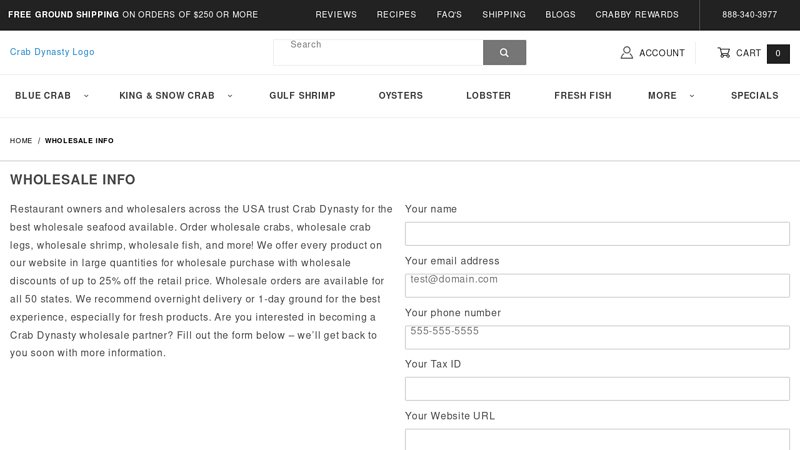Image resolution: width=800 pixels, height=450 pixels.
Task: Click the Your name input field
Action: pos(597,234)
